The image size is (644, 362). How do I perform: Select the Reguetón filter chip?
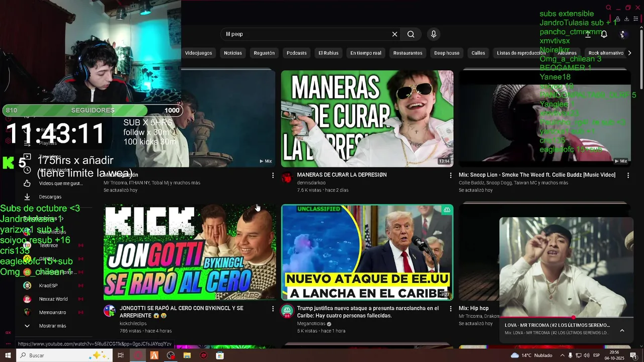pos(264,53)
